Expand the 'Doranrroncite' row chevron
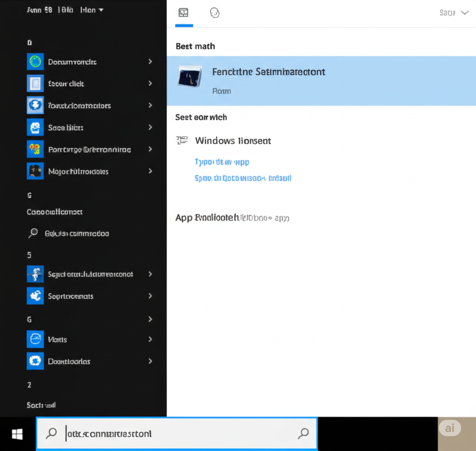Viewport: 476px width, 451px height. (x=150, y=62)
